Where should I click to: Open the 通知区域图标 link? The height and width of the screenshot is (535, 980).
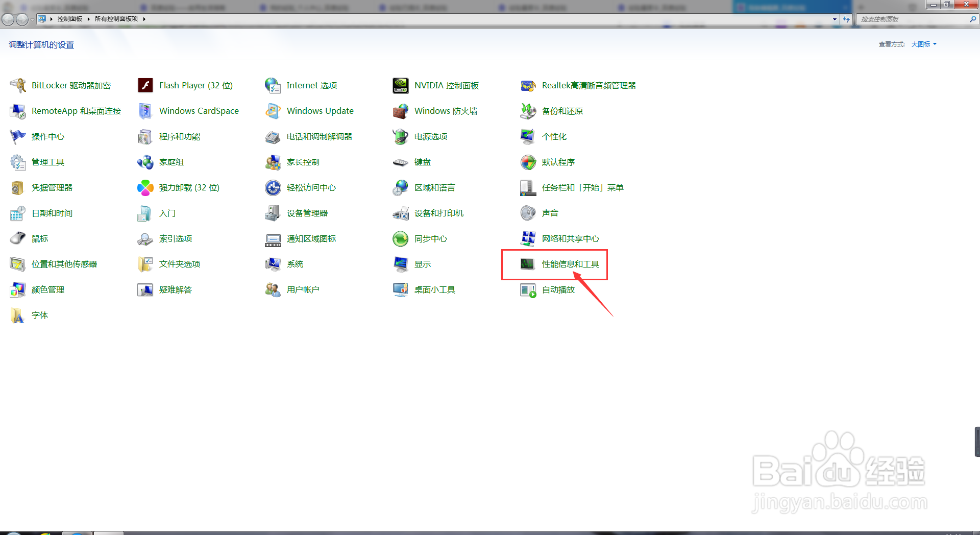click(311, 238)
